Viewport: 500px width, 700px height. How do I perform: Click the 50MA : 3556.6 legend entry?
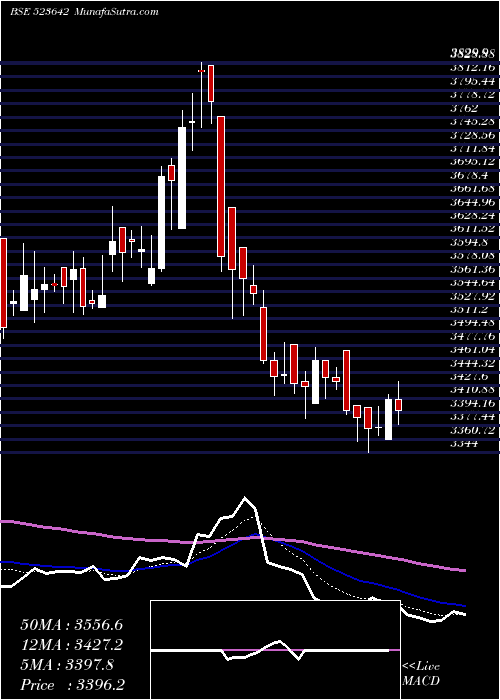point(71,625)
